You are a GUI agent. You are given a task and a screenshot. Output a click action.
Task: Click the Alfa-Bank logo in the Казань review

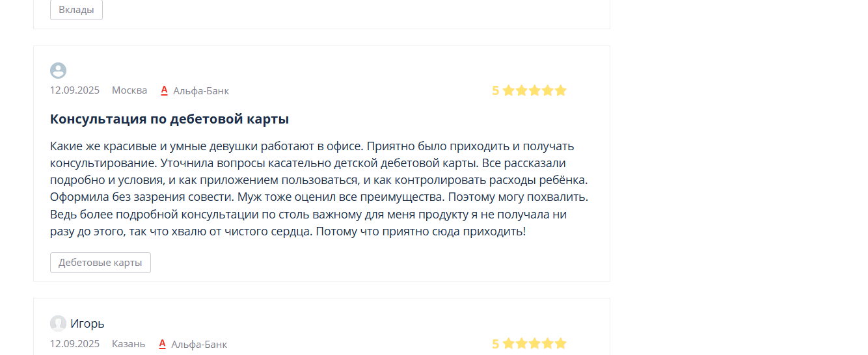[163, 344]
